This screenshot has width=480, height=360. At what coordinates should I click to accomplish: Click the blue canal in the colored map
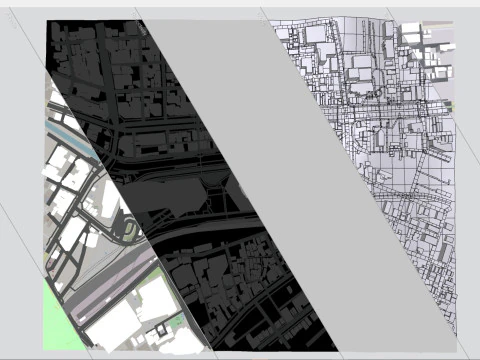(x=72, y=142)
